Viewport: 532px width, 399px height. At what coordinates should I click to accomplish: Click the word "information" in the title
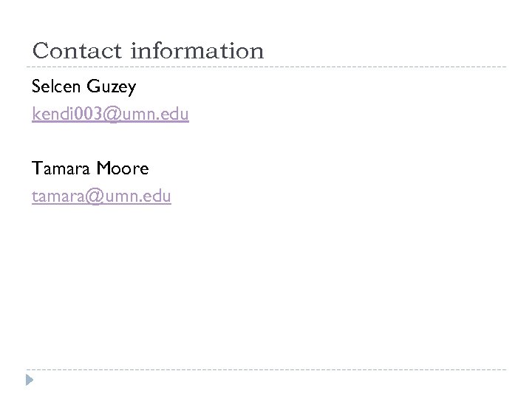pyautogui.click(x=197, y=51)
